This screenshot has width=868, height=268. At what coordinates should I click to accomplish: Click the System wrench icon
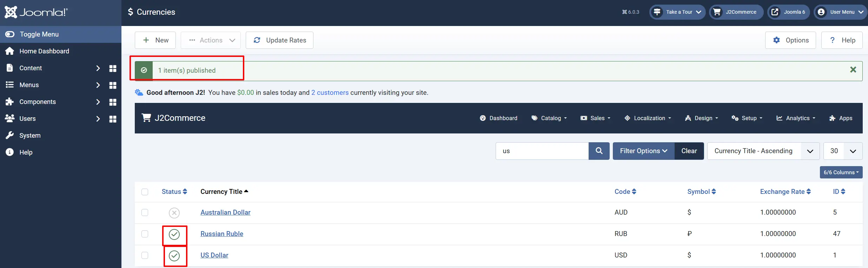(10, 136)
